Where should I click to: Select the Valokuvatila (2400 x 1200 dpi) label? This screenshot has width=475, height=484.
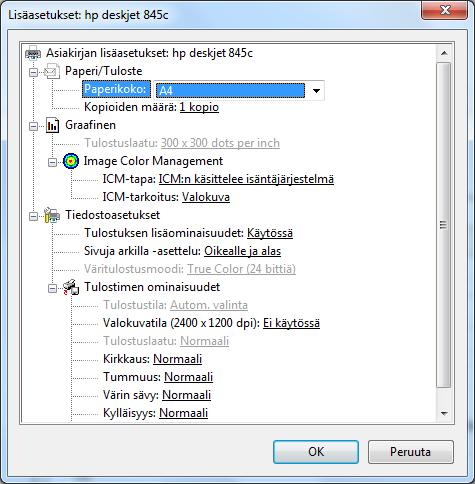[181, 323]
